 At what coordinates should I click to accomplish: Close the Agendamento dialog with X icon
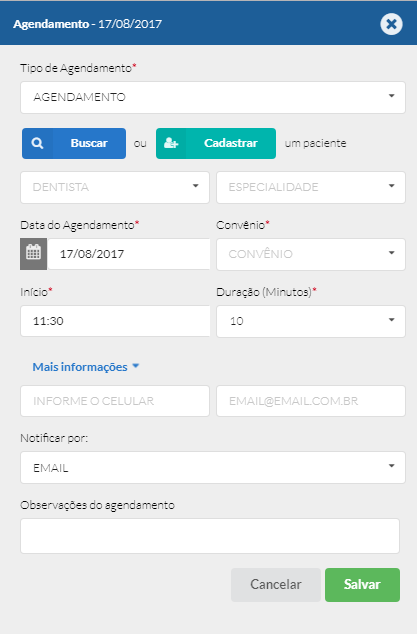[x=391, y=24]
